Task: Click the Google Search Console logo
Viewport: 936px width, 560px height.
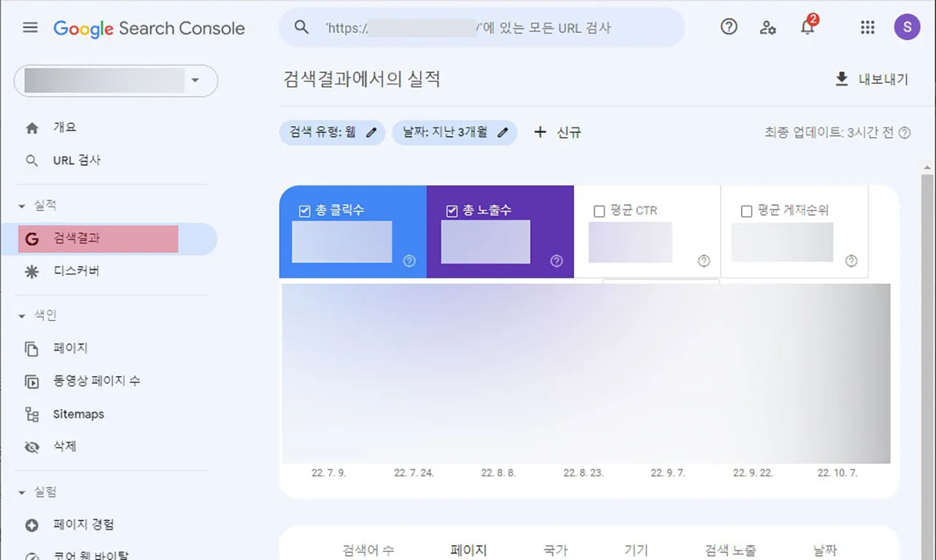Action: point(149,28)
